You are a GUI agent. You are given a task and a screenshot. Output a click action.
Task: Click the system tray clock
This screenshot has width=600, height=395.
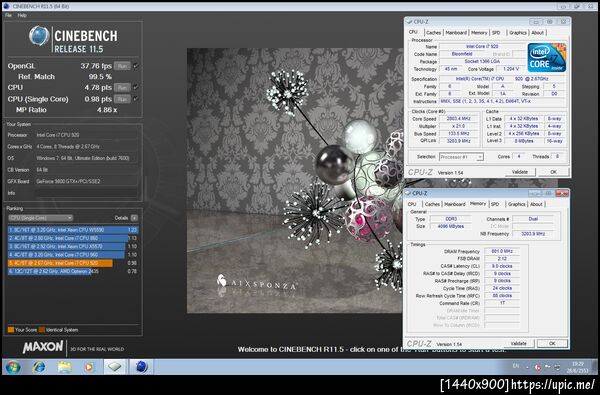pos(578,367)
